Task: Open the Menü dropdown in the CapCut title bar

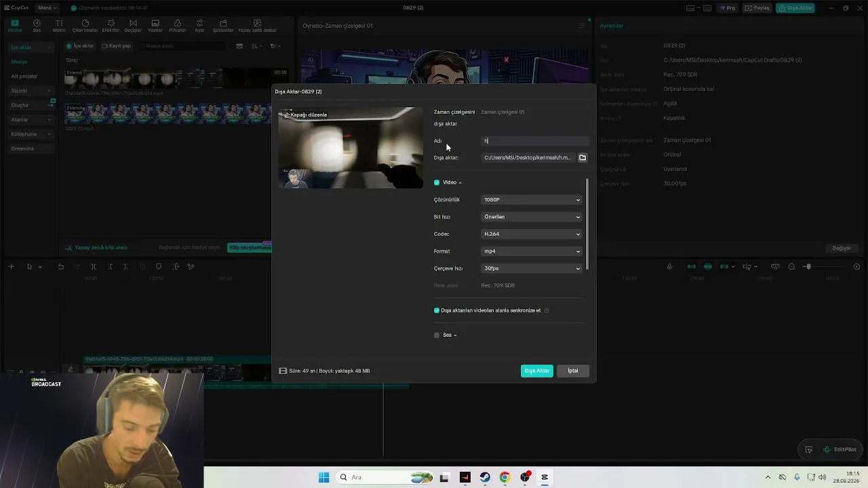Action: (47, 8)
